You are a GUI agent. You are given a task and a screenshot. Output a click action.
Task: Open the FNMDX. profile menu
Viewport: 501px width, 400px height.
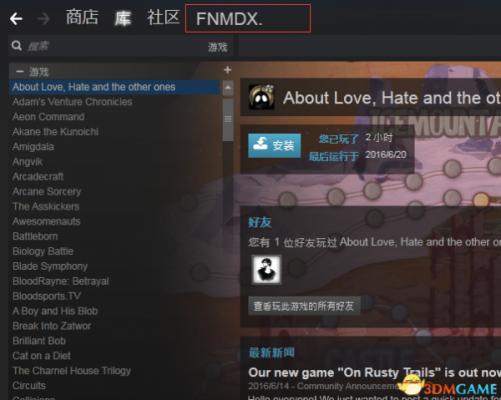tap(248, 19)
